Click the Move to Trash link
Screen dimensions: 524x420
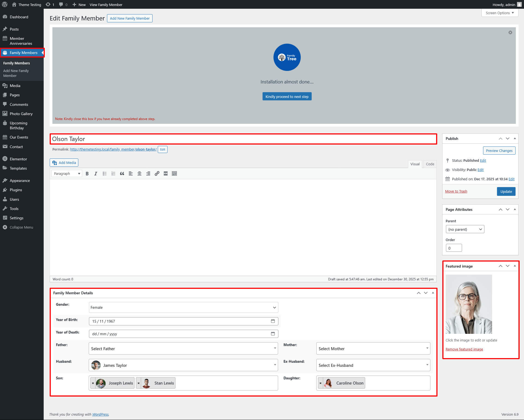(x=456, y=191)
